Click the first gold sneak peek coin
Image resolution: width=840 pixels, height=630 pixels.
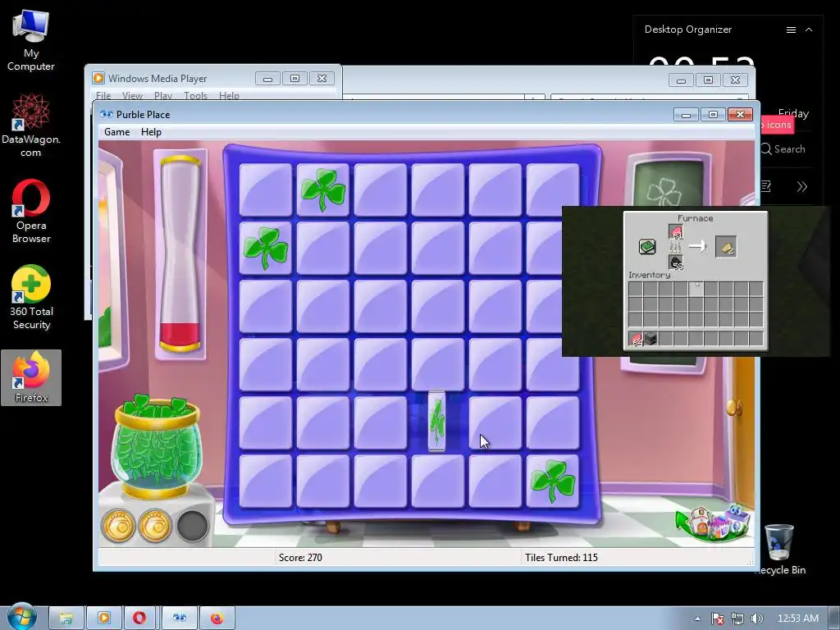pos(118,526)
